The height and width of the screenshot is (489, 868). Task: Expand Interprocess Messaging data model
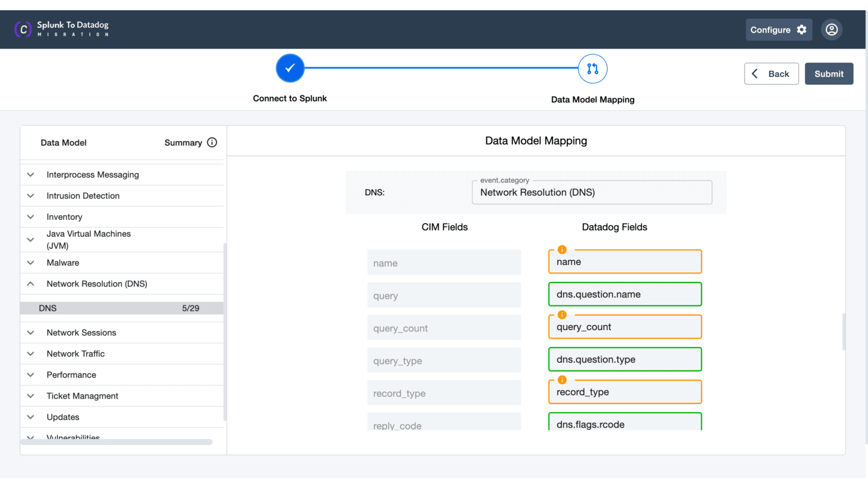(x=31, y=175)
